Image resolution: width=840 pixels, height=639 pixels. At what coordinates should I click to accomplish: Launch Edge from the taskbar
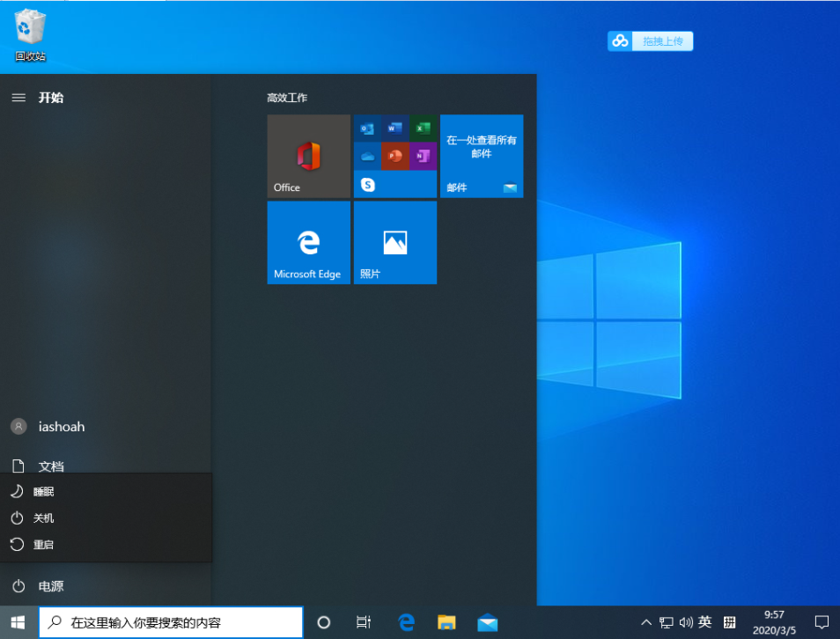[406, 622]
